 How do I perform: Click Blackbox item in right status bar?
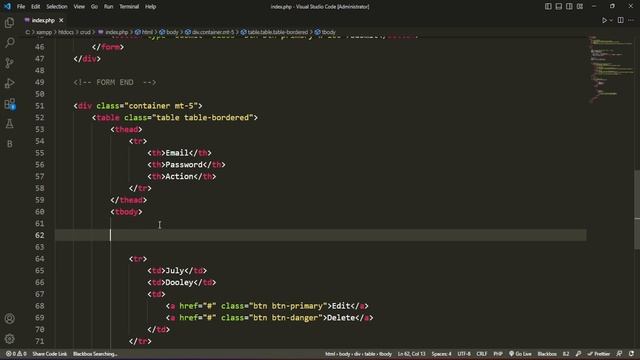coord(547,354)
